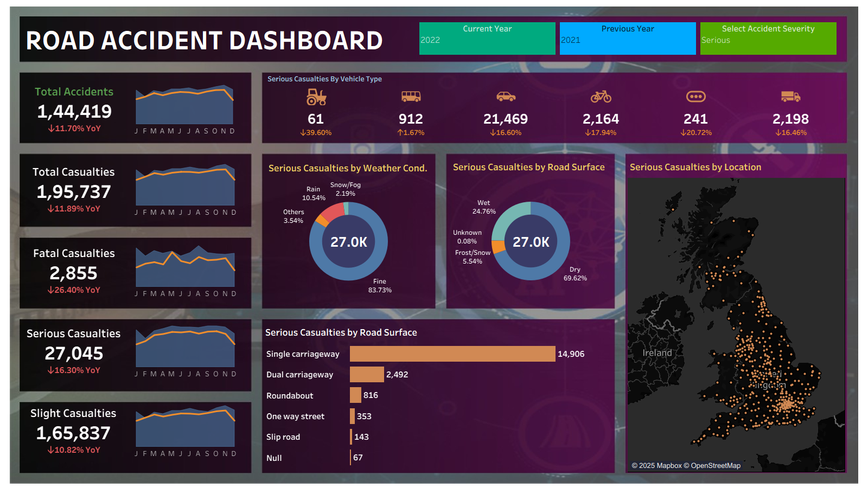Click the Roundabout bar in the chart
Image resolution: width=868 pixels, height=488 pixels.
355,395
